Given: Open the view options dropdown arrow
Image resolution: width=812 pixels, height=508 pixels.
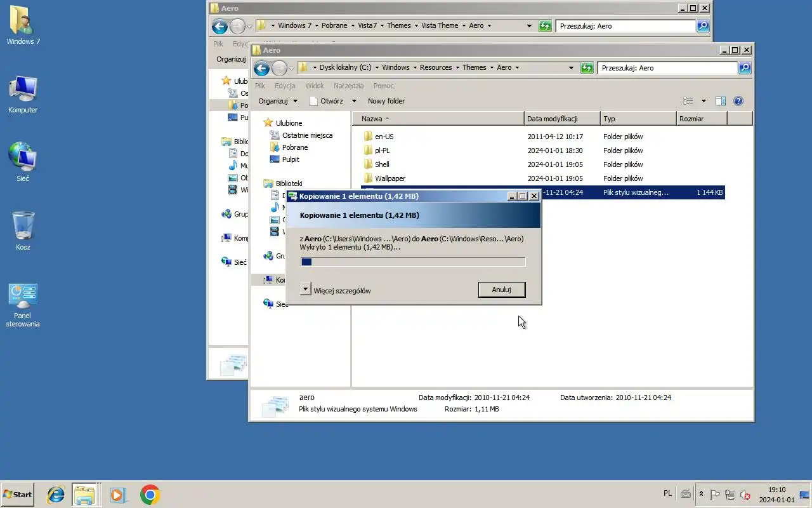Looking at the screenshot, I should 704,101.
